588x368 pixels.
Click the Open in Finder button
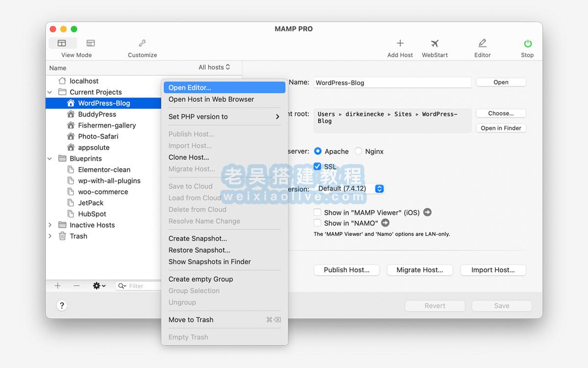point(501,128)
